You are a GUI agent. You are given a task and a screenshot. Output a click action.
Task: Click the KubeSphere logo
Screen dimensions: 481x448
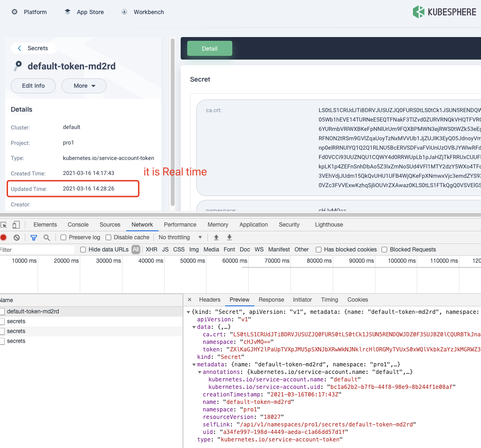coord(444,12)
